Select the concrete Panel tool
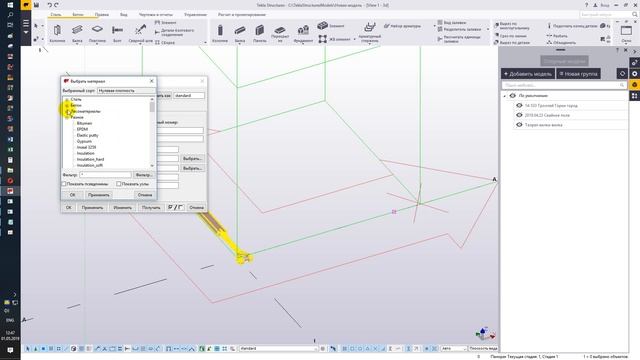 pos(260,33)
